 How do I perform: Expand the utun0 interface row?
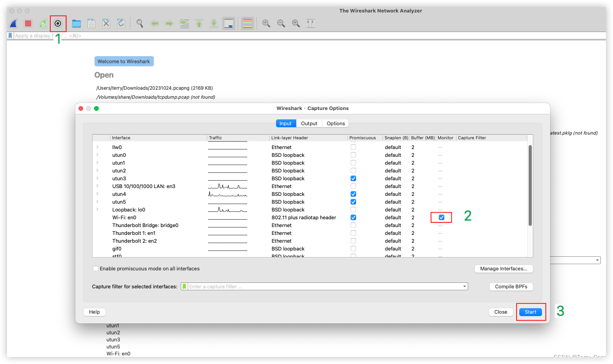click(97, 155)
